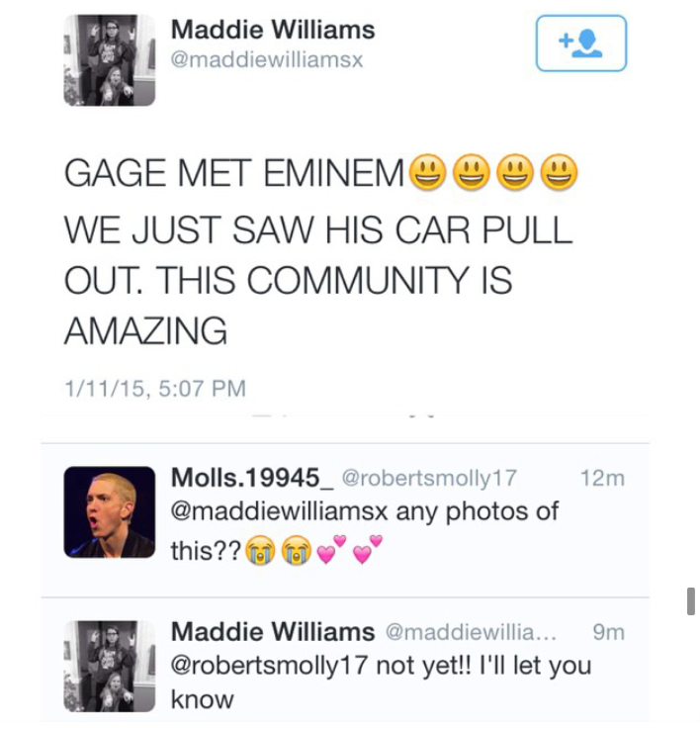Open Maddie Williams' avatar beside the main tweet
The height and width of the screenshot is (730, 700).
[110, 60]
